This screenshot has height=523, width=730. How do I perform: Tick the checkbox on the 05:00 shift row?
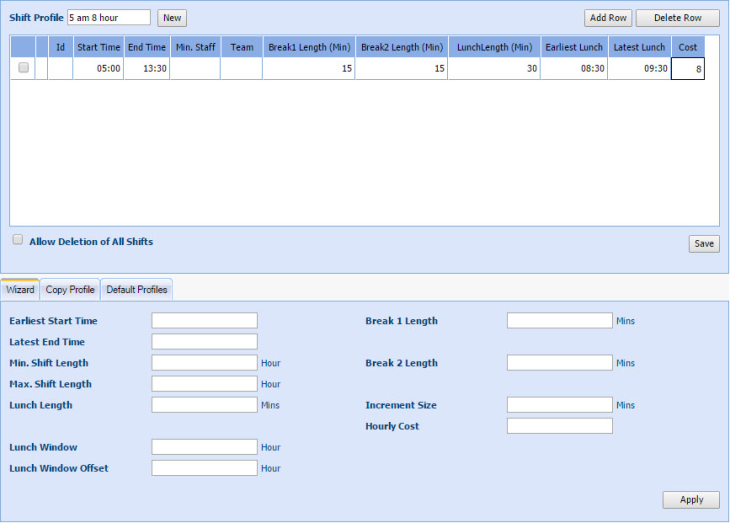[x=24, y=68]
